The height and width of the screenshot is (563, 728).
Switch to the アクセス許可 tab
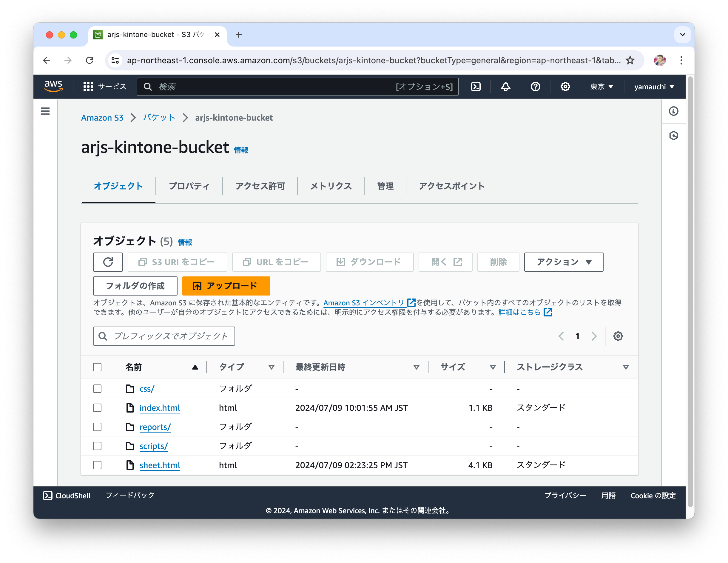tap(260, 186)
